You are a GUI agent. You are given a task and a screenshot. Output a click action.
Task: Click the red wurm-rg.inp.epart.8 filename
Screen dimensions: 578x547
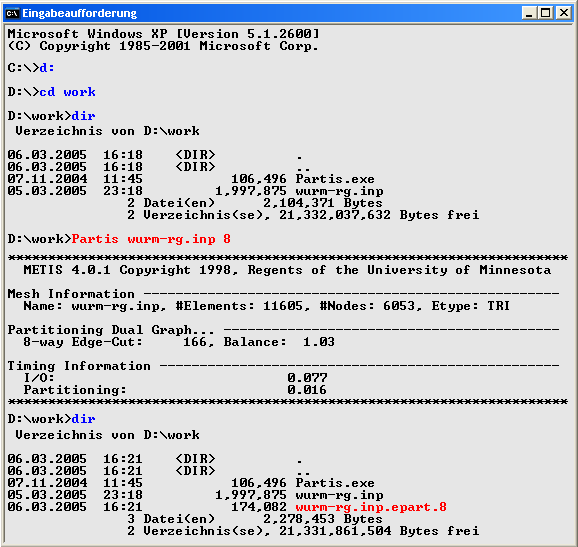pyautogui.click(x=371, y=507)
